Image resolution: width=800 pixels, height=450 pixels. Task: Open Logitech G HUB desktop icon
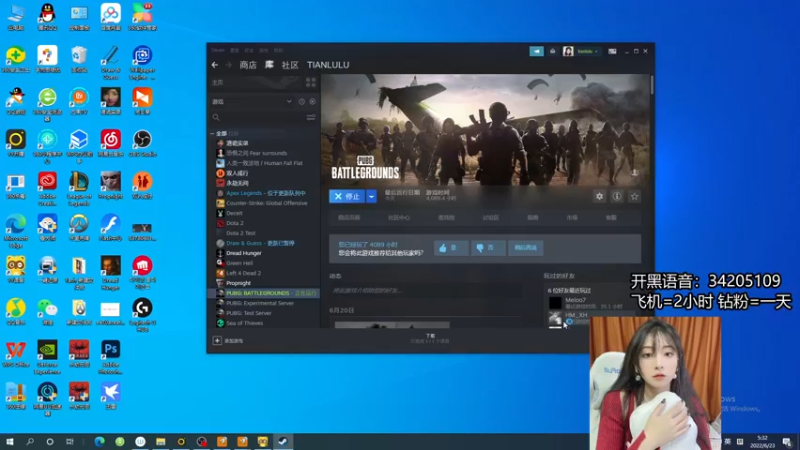[142, 315]
